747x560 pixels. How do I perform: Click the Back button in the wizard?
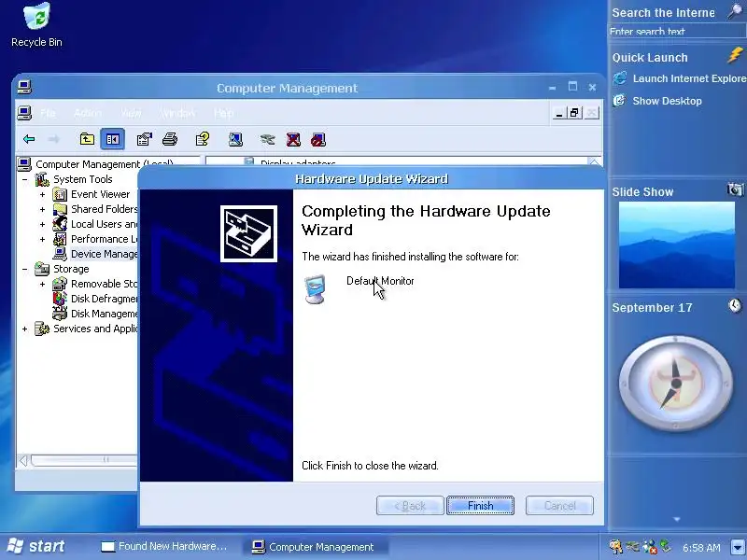click(410, 505)
